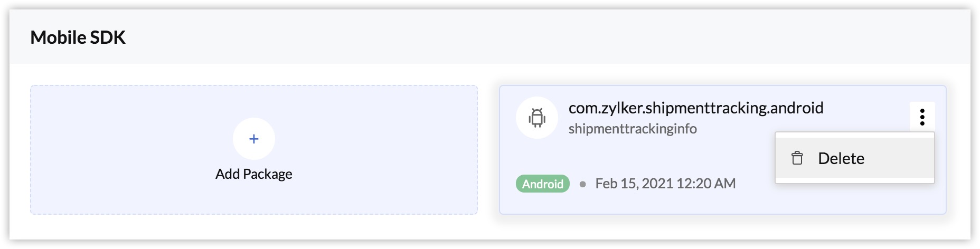
Task: Click the Android robot icon
Action: (x=537, y=118)
